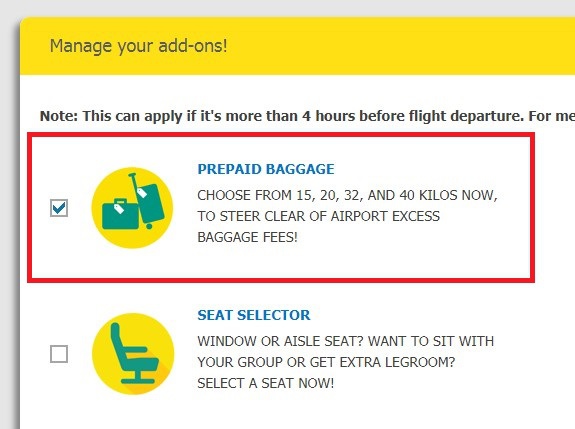Click the 'WINDOW OR AISLE SEAT?' text
Screen dimensions: 575x429
280,341
